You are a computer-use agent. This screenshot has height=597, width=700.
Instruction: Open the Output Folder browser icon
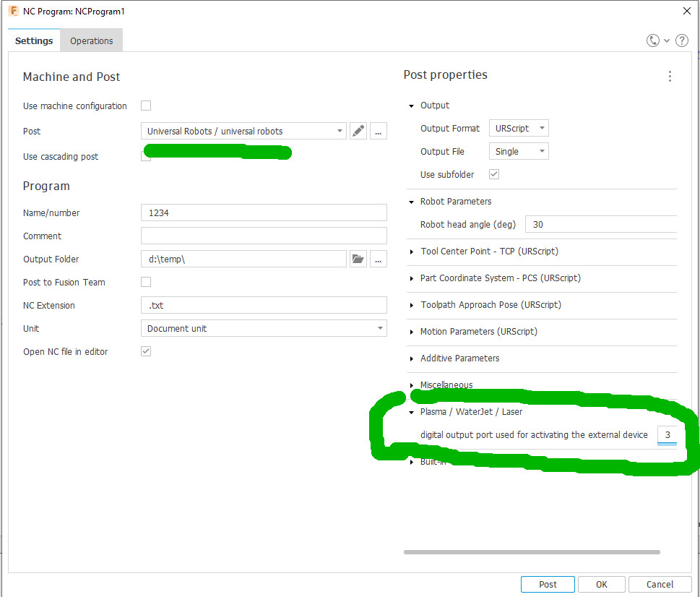[358, 259]
